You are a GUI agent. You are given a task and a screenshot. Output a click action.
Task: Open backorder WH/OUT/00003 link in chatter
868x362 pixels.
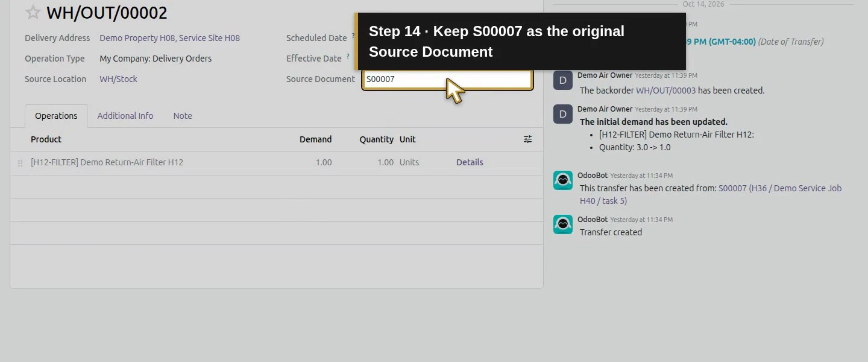click(x=665, y=91)
